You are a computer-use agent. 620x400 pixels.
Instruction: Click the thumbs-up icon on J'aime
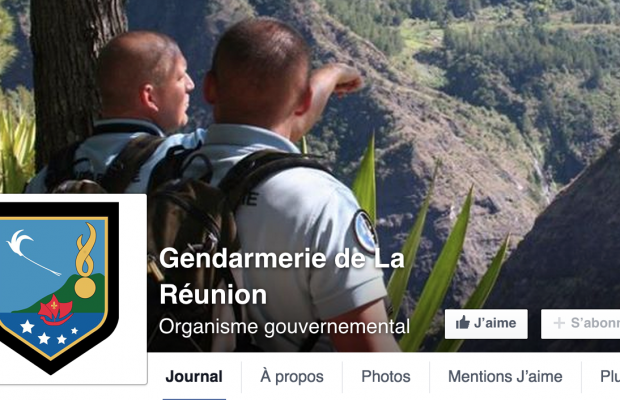click(463, 323)
